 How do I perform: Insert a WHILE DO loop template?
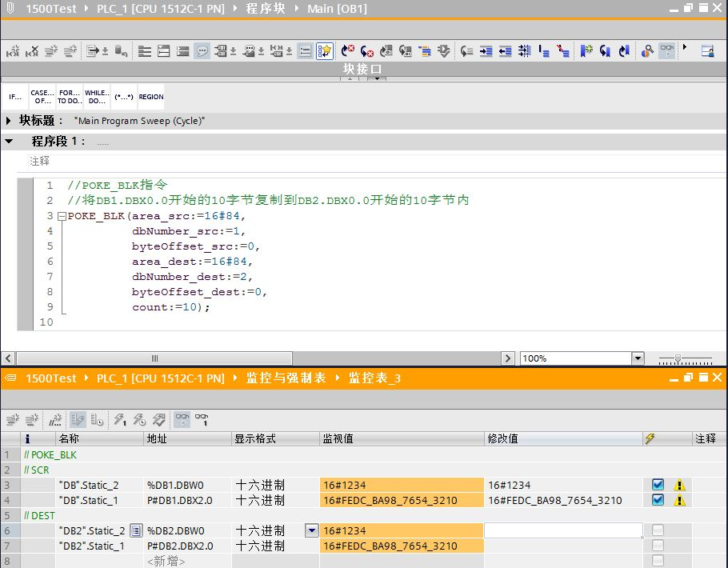click(97, 97)
